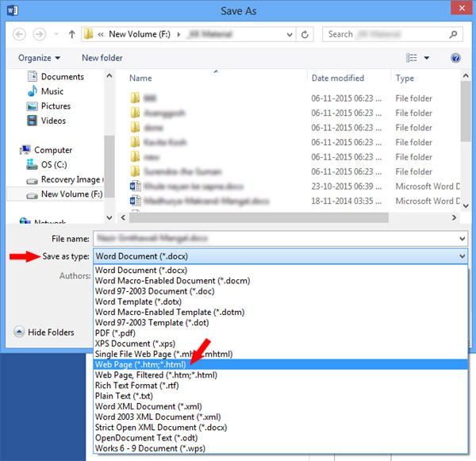Open the Music library in the sidebar

[x=52, y=91]
